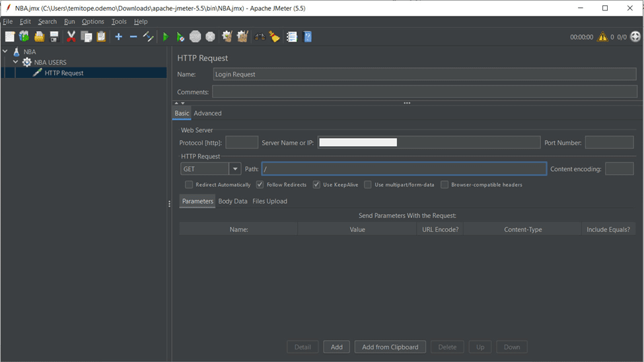Click the Search binoculars icon
The height and width of the screenshot is (362, 644).
point(260,37)
